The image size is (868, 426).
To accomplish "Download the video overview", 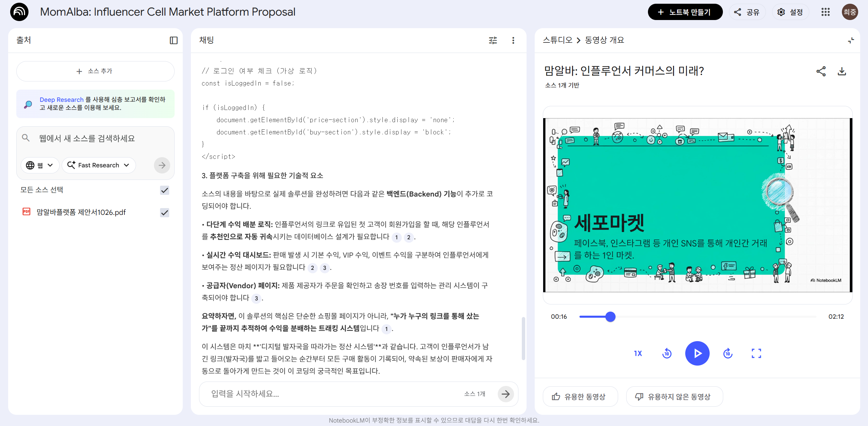I will coord(842,71).
